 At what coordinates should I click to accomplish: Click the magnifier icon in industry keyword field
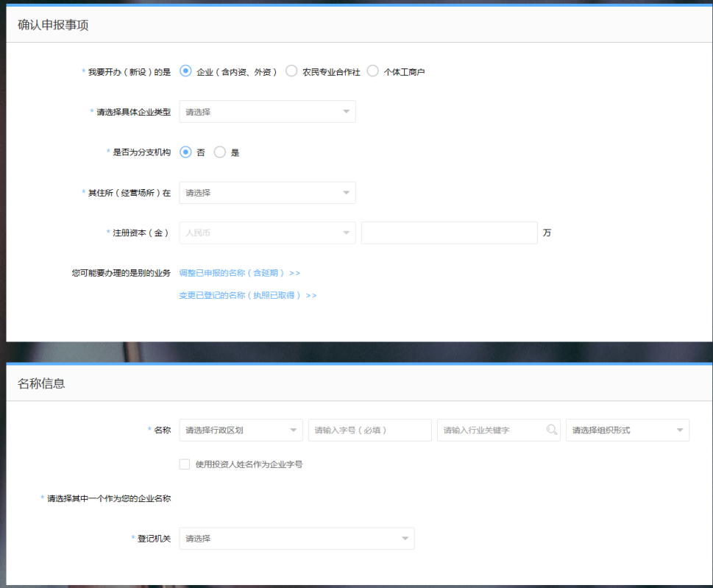(x=551, y=431)
